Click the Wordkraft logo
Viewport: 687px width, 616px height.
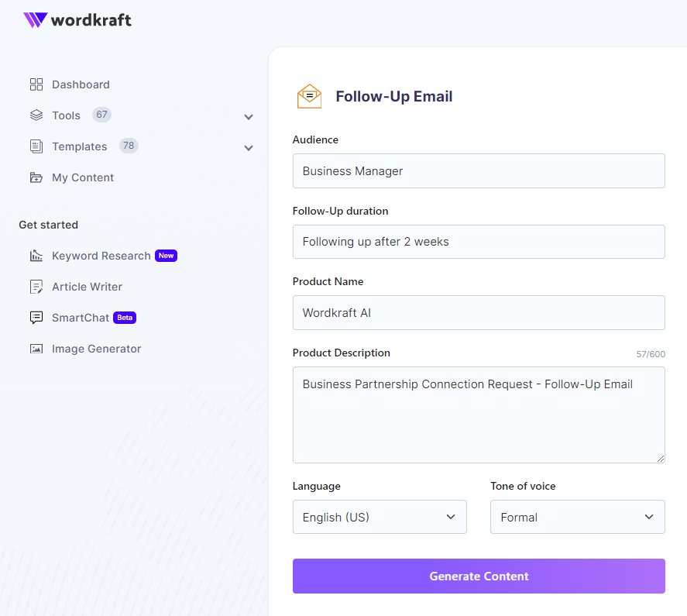tap(77, 19)
